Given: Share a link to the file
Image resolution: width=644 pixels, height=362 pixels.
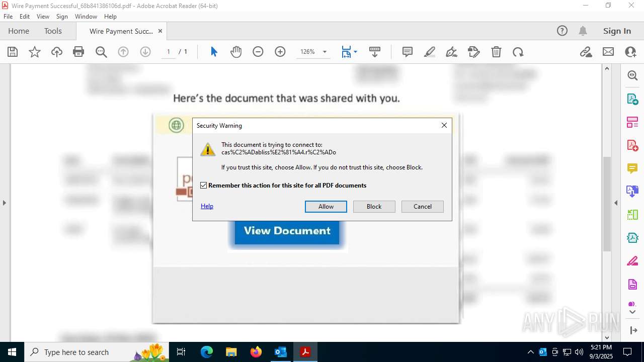Looking at the screenshot, I should [586, 52].
